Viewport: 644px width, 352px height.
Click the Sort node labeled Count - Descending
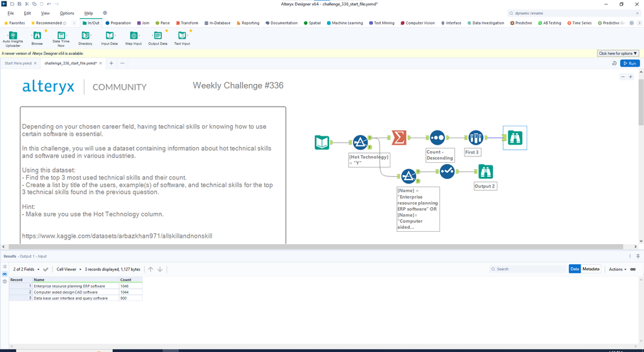[438, 138]
